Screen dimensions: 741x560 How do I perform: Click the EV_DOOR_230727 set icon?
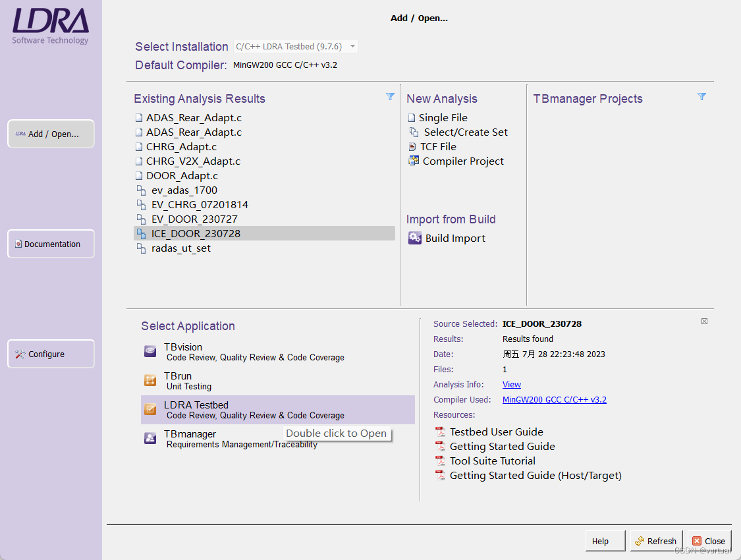coord(141,219)
